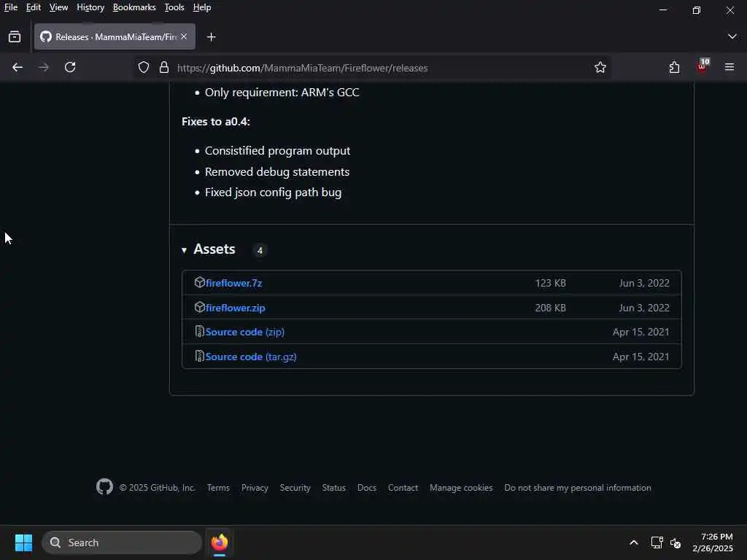Viewport: 747px width, 560px height.
Task: Show hidden system tray icons
Action: 634,542
